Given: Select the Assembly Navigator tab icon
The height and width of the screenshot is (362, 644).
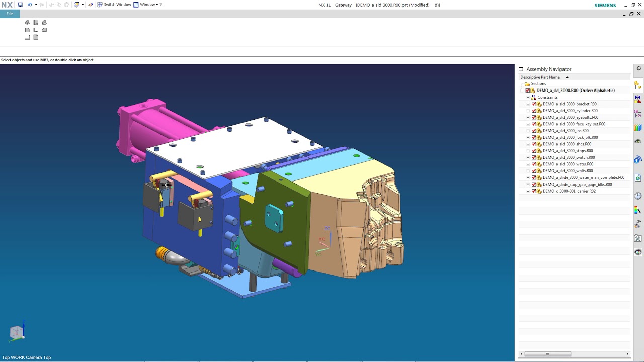Looking at the screenshot, I should coord(638,85).
